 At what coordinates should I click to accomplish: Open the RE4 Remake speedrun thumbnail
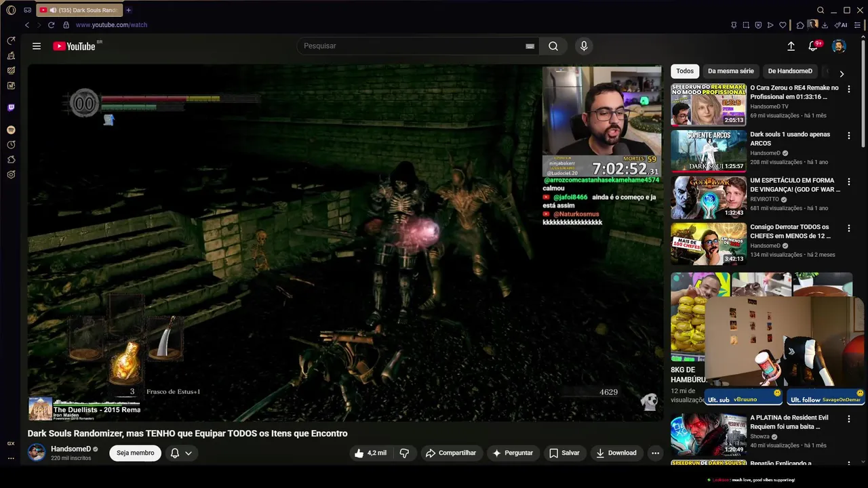709,104
